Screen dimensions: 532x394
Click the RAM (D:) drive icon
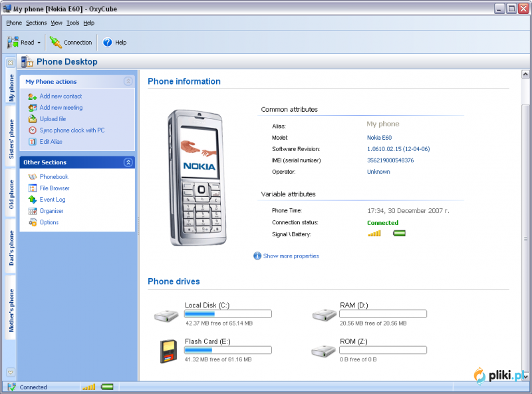tap(325, 315)
